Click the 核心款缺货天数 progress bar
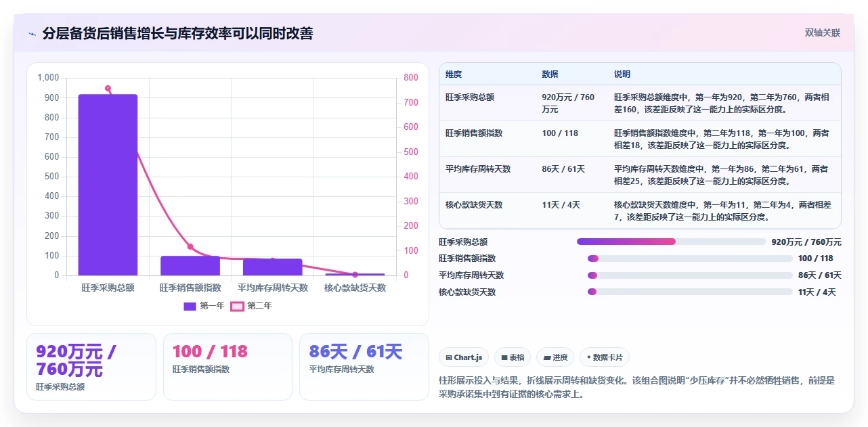Image resolution: width=868 pixels, height=427 pixels. point(690,292)
